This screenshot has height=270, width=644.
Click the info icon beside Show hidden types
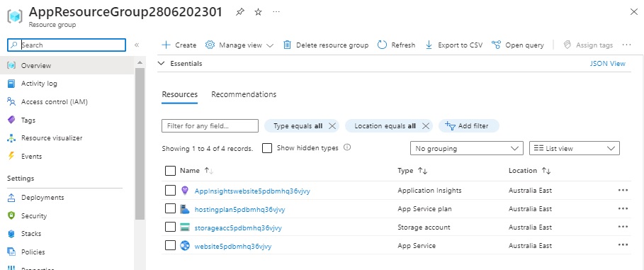[x=347, y=147]
